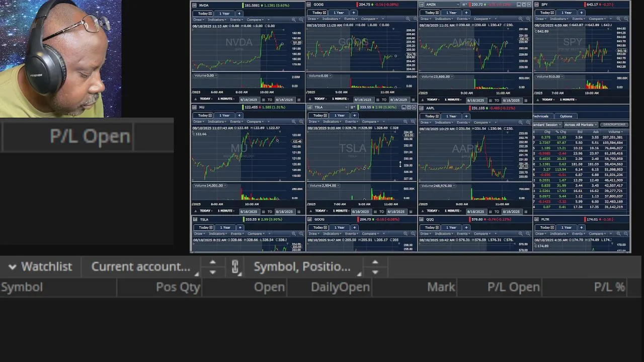Open the Options tab in market table

(566, 116)
